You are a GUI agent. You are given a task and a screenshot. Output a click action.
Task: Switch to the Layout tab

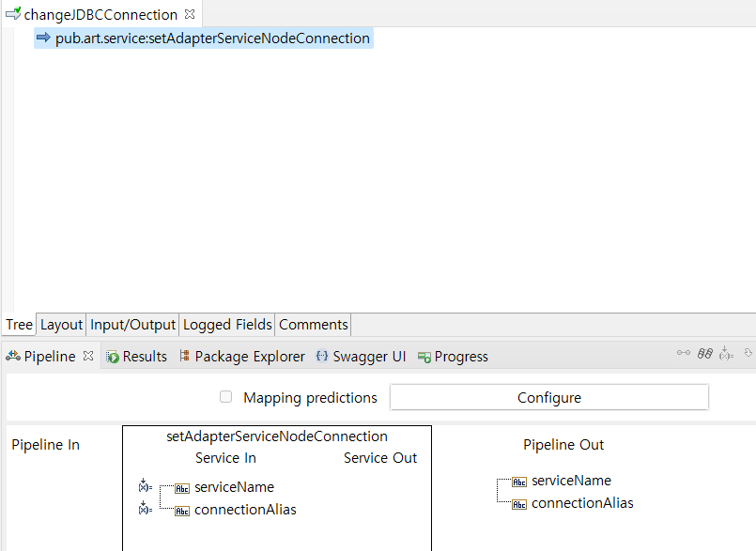(61, 325)
